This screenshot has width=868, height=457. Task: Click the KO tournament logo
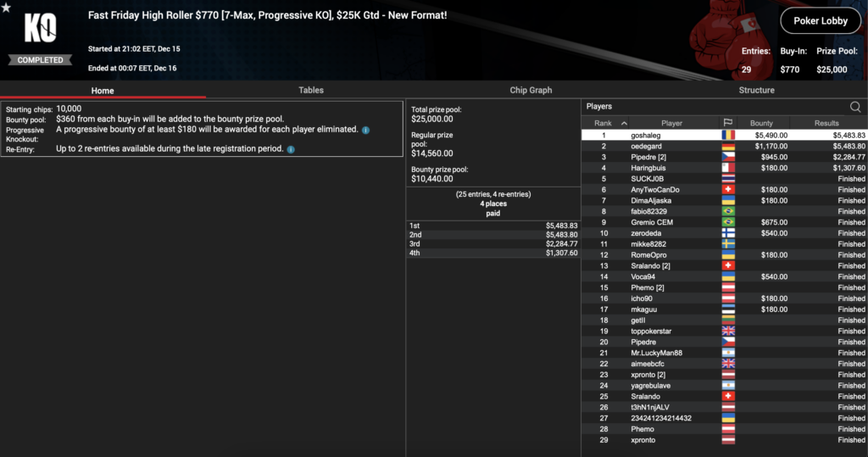[40, 31]
